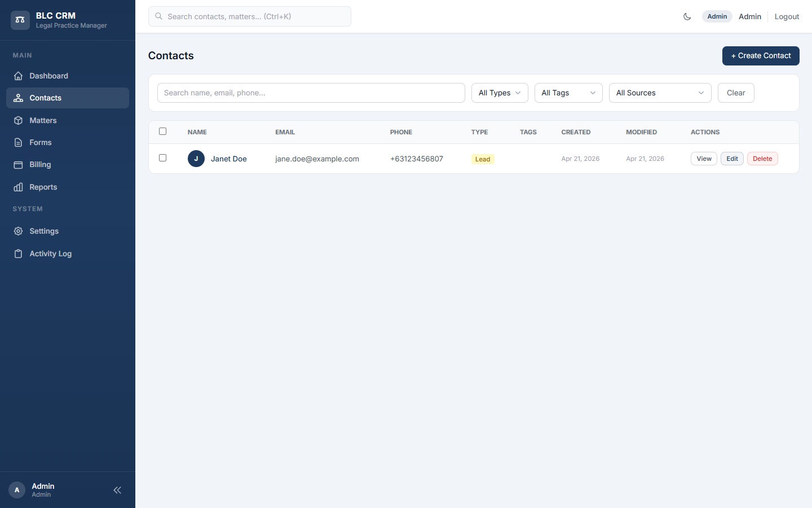The height and width of the screenshot is (508, 812).
Task: Click the Admin role badge in header
Action: pos(717,16)
